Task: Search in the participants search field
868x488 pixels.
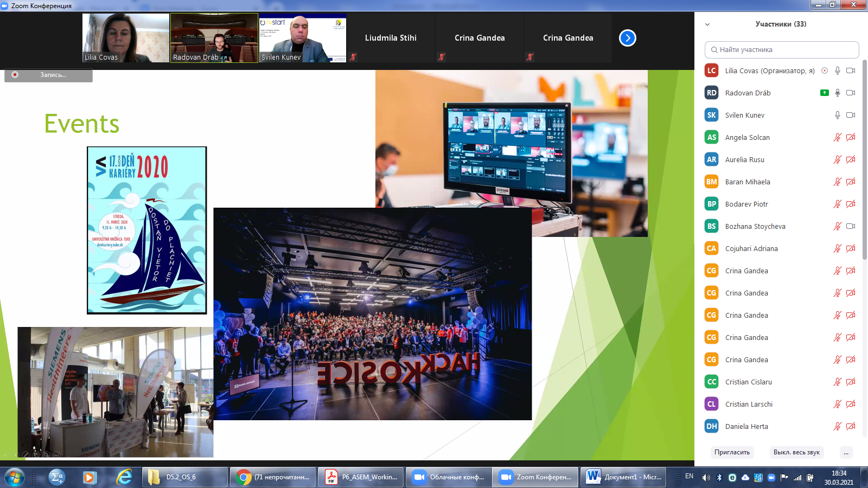Action: [782, 49]
